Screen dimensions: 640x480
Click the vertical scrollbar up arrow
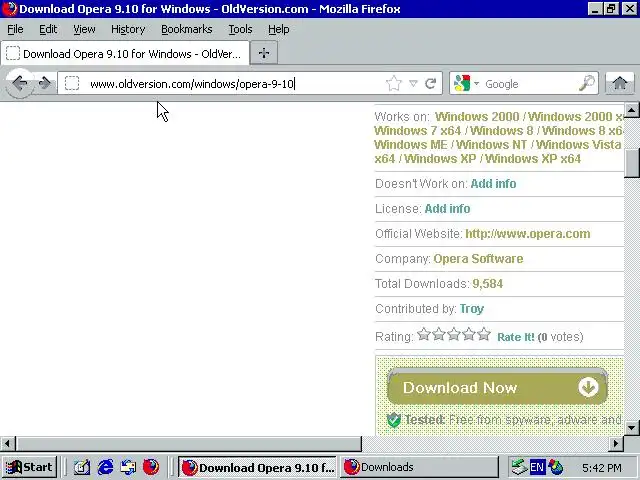[632, 109]
